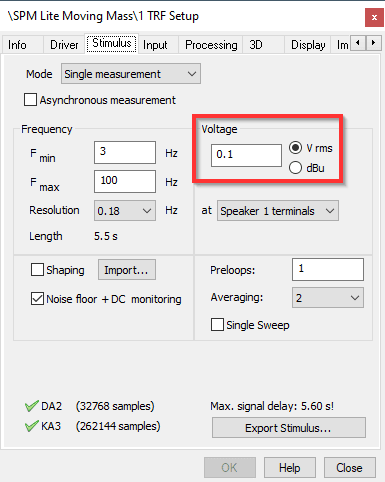This screenshot has height=482, width=385.
Task: Open the Processing tab
Action: click(211, 45)
